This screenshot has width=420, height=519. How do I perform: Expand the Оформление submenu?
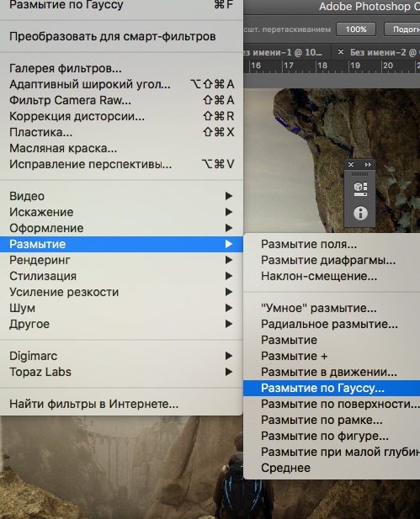pyautogui.click(x=121, y=228)
